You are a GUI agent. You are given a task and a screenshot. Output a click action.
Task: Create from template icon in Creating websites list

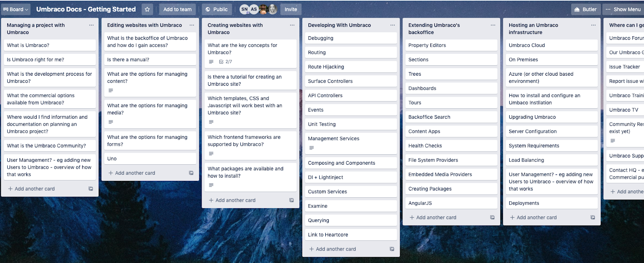pyautogui.click(x=291, y=200)
